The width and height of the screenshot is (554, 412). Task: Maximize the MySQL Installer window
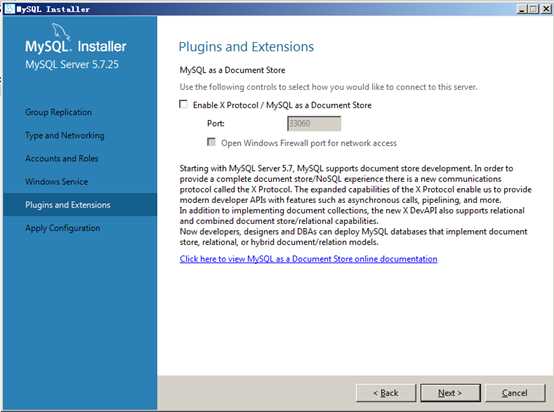point(534,9)
